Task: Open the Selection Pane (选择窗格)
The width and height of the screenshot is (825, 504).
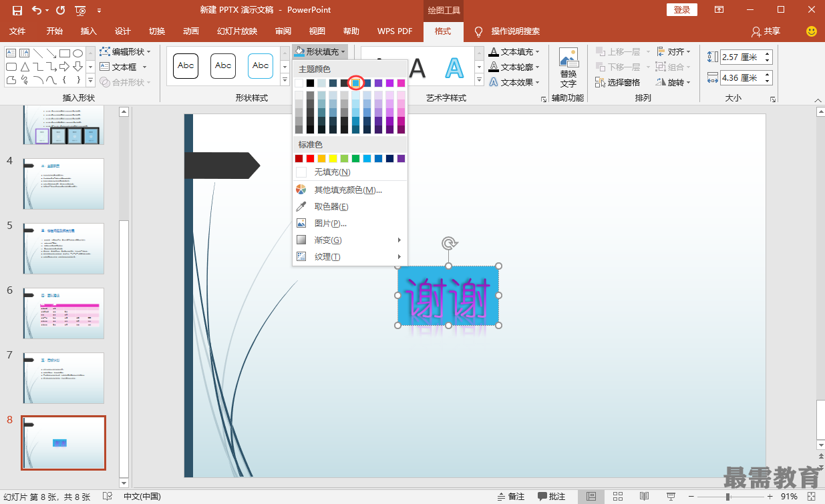Action: click(618, 82)
